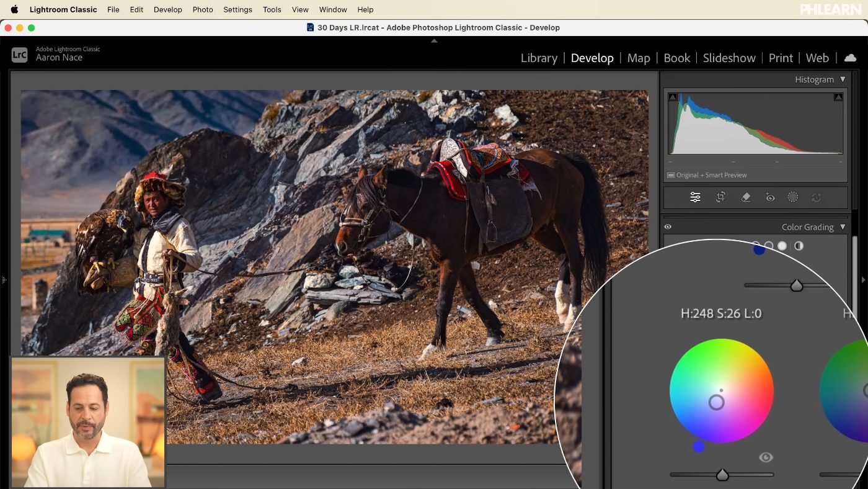
Task: Click the histogram graph area
Action: 755,123
